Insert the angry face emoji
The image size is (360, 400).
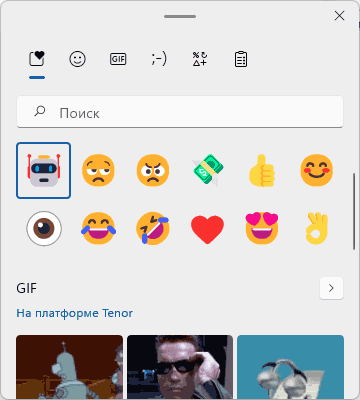[x=153, y=170]
